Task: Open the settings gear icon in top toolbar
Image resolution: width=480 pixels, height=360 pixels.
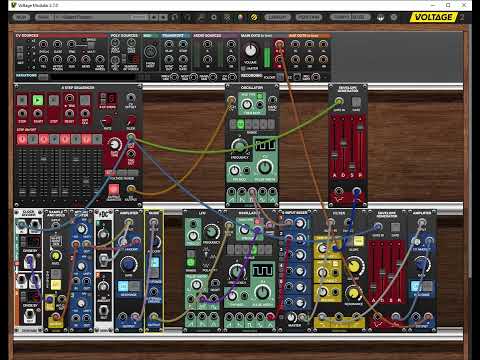Action: (214, 17)
